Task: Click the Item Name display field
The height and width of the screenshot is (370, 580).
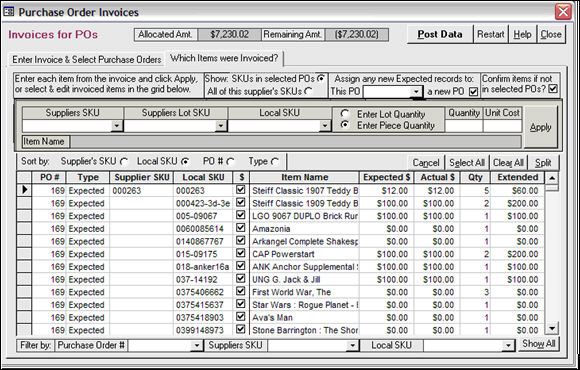Action: 296,142
